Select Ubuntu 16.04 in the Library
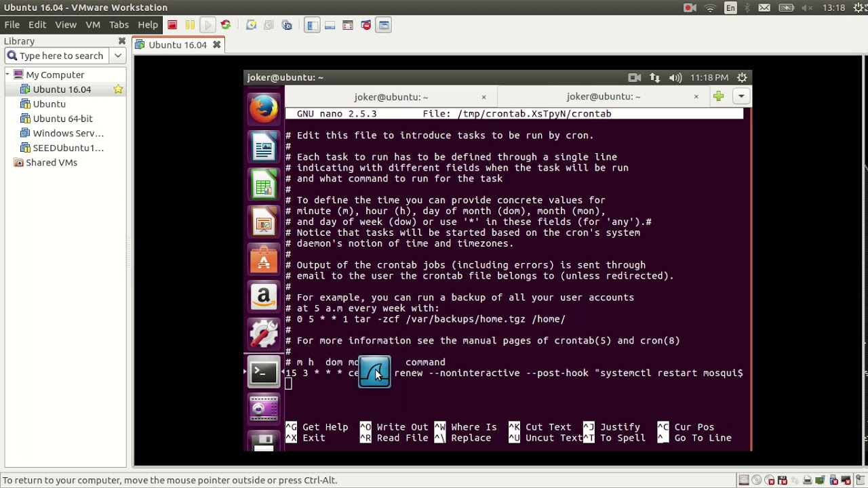 [62, 89]
